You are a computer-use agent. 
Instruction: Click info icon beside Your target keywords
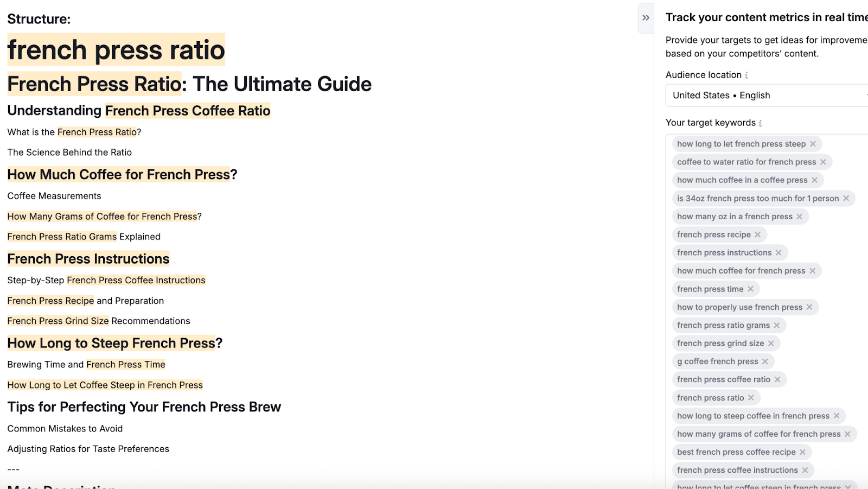(x=761, y=123)
